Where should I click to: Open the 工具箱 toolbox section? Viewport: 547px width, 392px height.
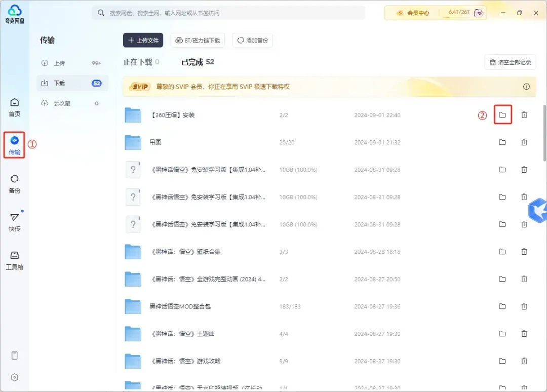click(x=14, y=260)
